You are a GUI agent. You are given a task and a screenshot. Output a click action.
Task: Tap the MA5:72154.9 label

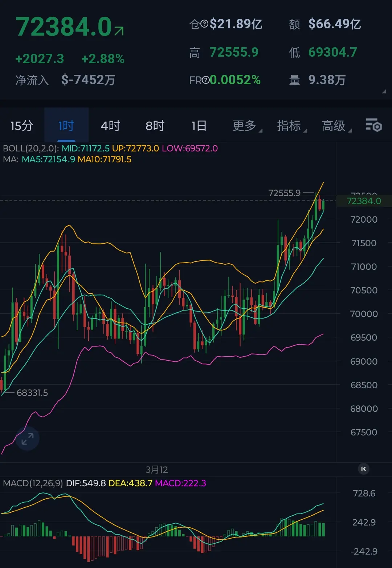48,159
